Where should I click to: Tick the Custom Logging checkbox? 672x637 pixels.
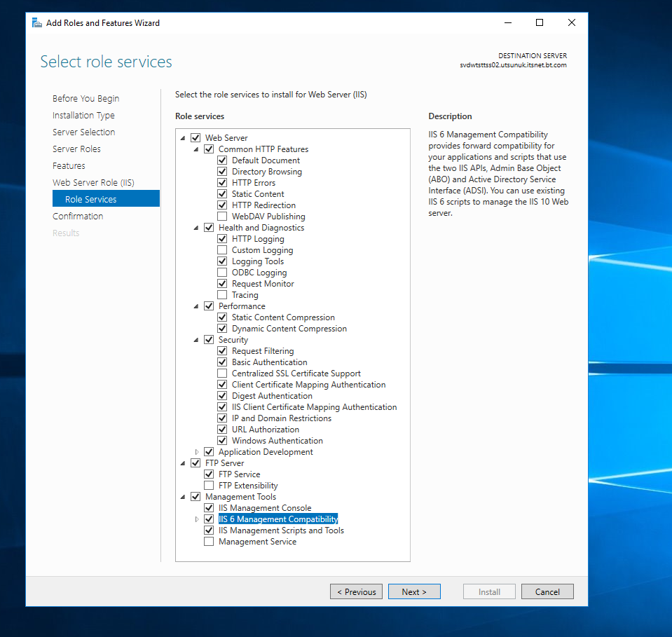pyautogui.click(x=222, y=250)
